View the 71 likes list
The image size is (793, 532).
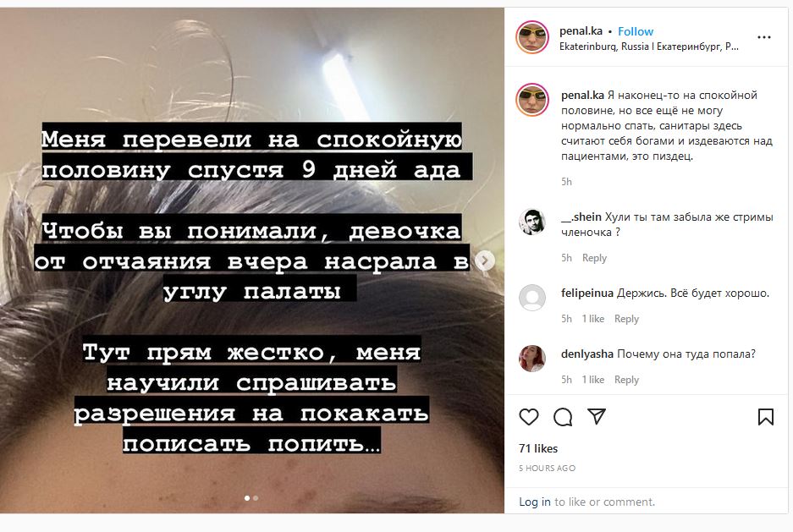pos(538,448)
